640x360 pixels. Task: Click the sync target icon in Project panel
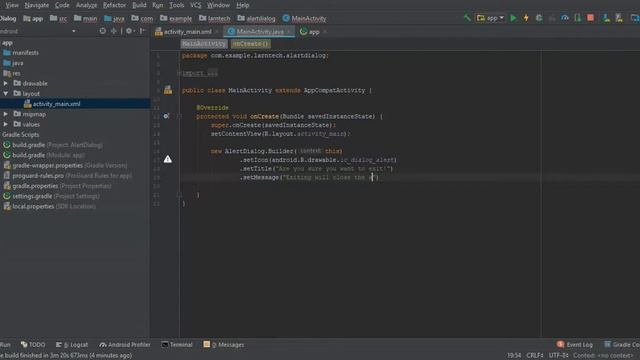(102, 31)
